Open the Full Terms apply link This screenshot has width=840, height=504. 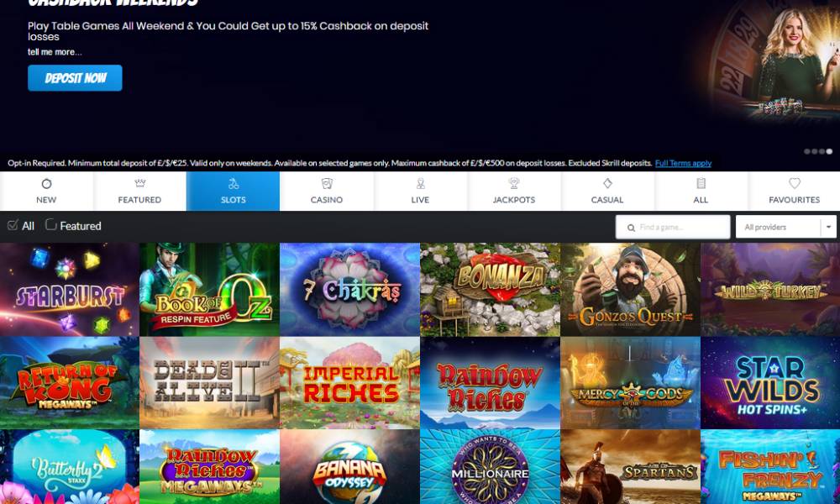683,163
